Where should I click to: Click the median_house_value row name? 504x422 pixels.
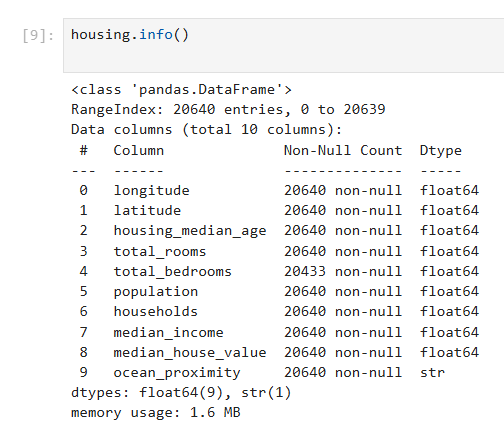190,352
